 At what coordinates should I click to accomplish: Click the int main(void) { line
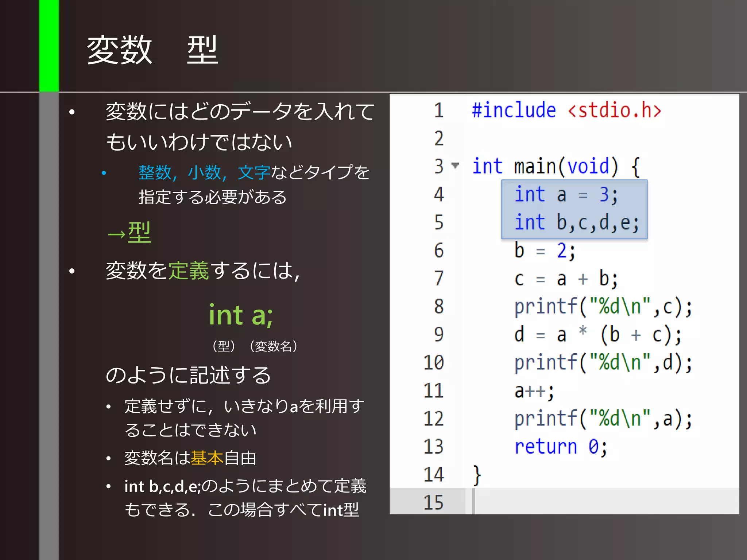[556, 166]
